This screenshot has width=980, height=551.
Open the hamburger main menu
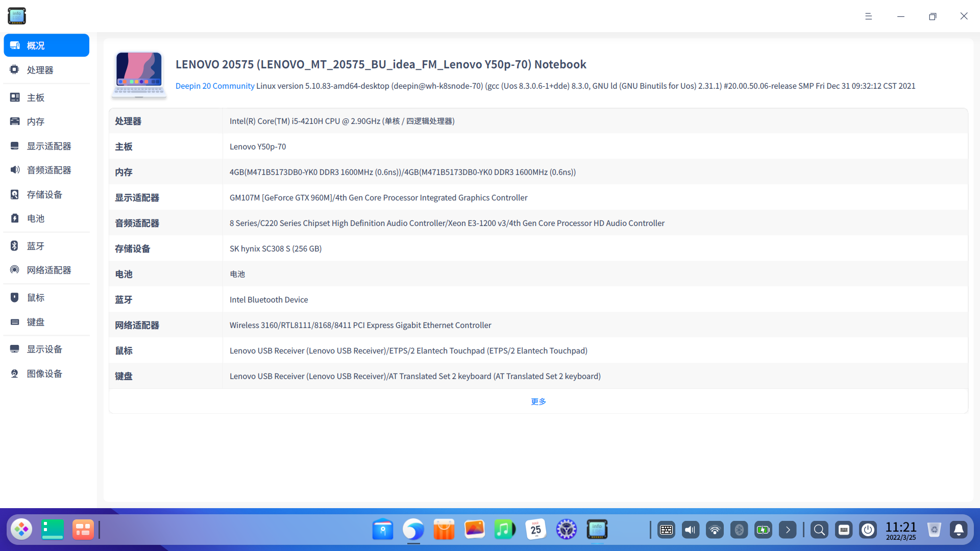(868, 16)
